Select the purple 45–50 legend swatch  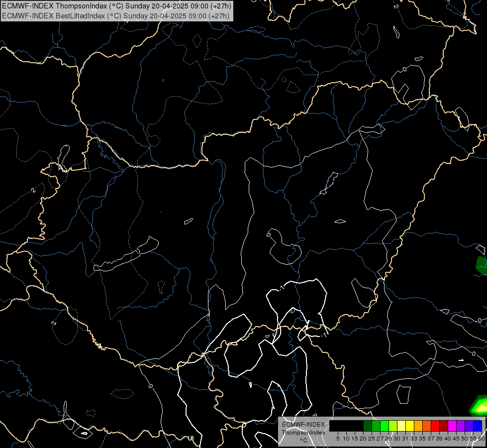click(x=461, y=426)
